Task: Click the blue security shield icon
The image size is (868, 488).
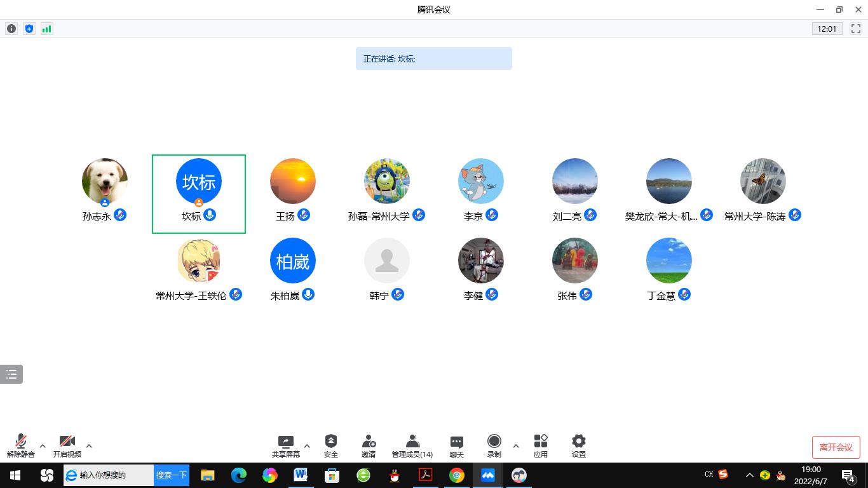Action: click(29, 29)
